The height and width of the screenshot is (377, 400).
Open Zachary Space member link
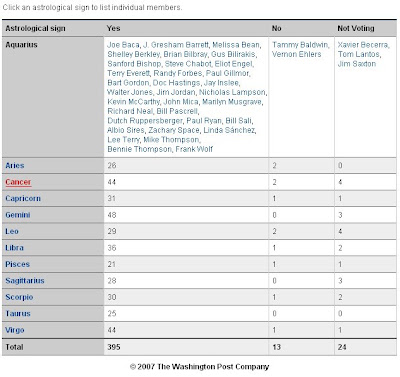click(x=174, y=130)
